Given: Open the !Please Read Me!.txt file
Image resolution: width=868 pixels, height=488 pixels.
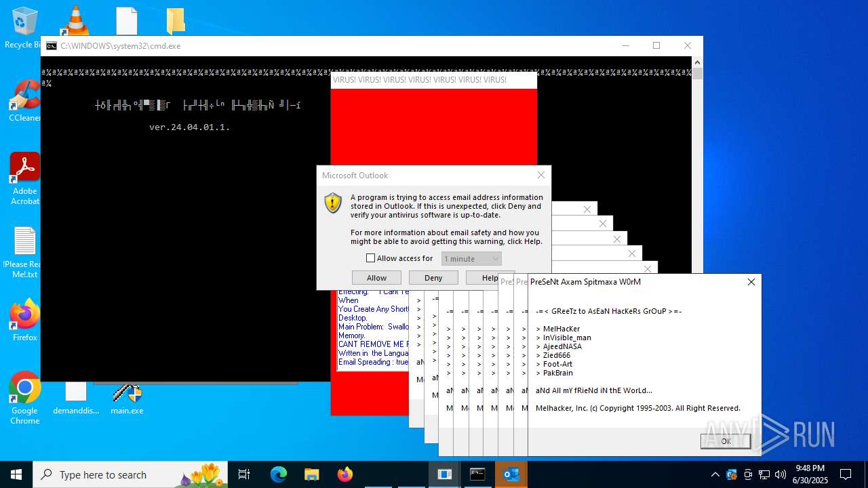Looking at the screenshot, I should point(24,252).
